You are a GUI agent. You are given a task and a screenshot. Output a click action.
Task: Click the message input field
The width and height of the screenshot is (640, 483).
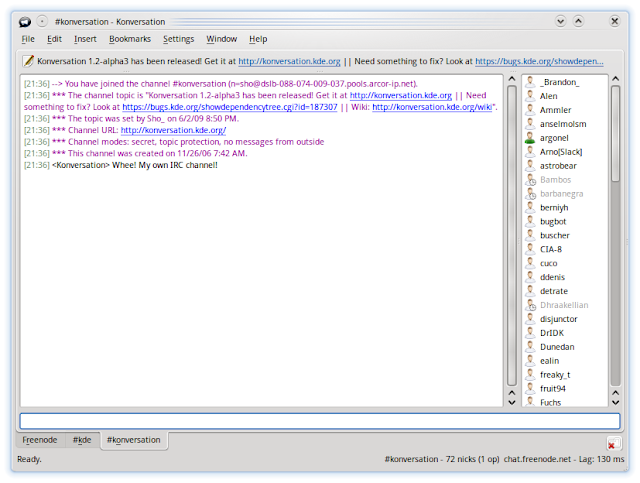pos(320,421)
